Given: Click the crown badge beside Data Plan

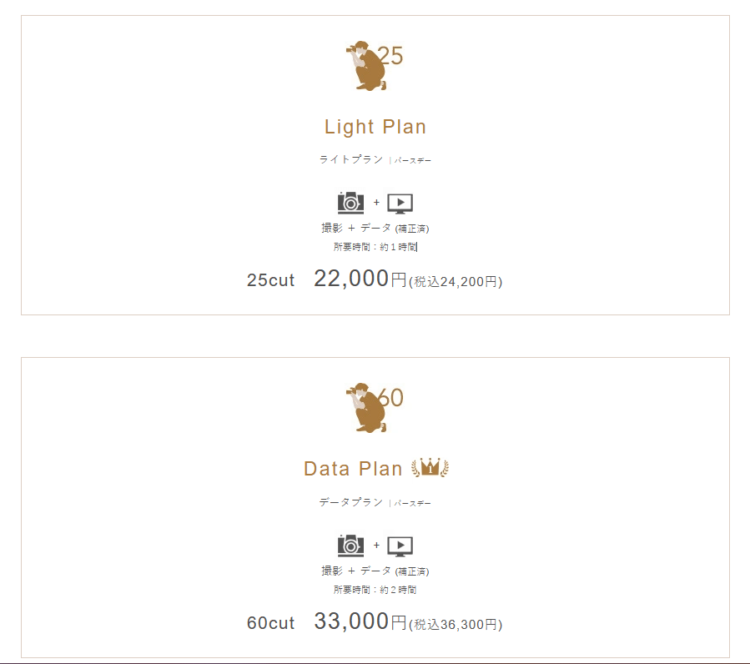Looking at the screenshot, I should tap(430, 467).
